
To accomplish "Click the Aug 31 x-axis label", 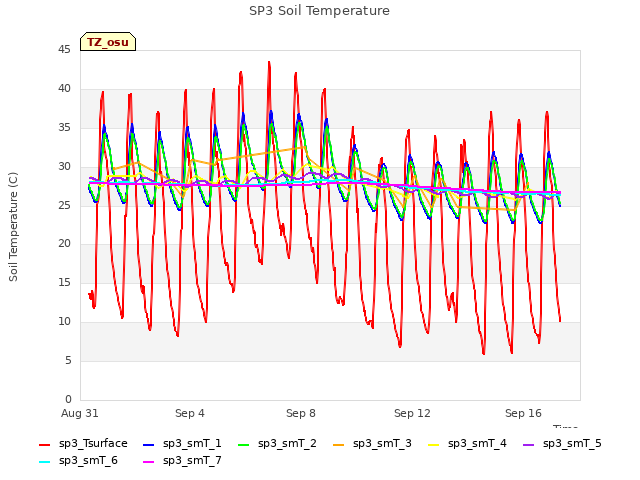I will point(80,413).
